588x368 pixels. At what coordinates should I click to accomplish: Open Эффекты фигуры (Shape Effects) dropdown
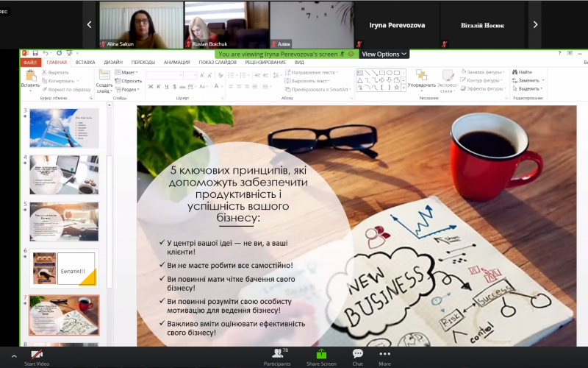(x=483, y=88)
